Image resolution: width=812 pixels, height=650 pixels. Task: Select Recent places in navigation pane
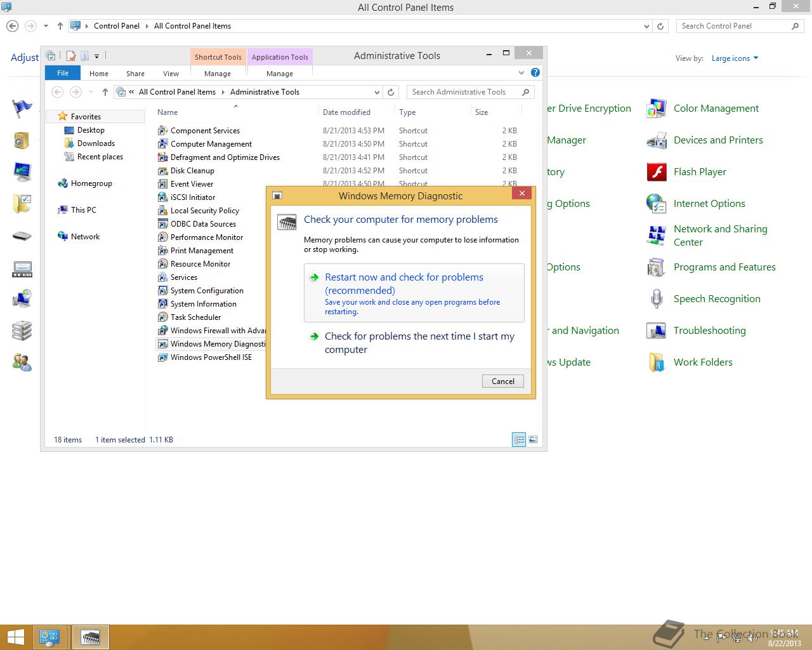(100, 157)
